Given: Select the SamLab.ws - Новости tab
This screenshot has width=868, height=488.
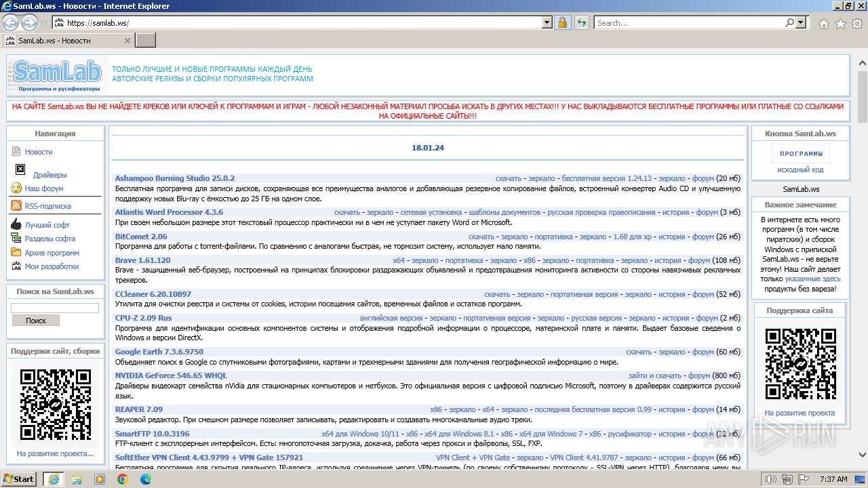Looking at the screenshot, I should (x=67, y=41).
